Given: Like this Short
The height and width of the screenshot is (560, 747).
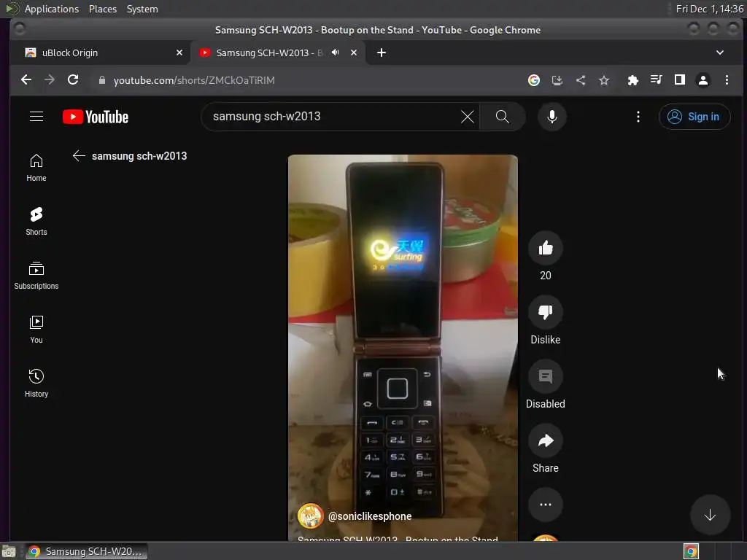Looking at the screenshot, I should 546,248.
